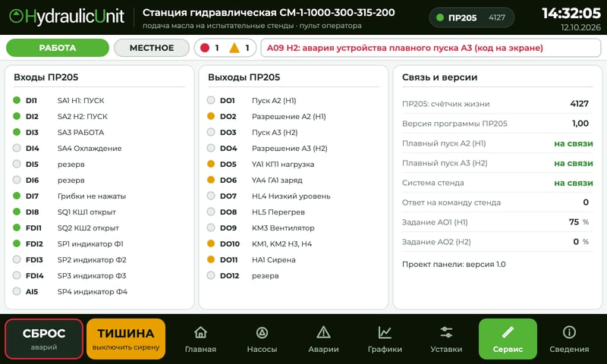Click DO3 indicator Пуск А3 (Н2)
The width and height of the screenshot is (607, 364).
click(x=211, y=132)
